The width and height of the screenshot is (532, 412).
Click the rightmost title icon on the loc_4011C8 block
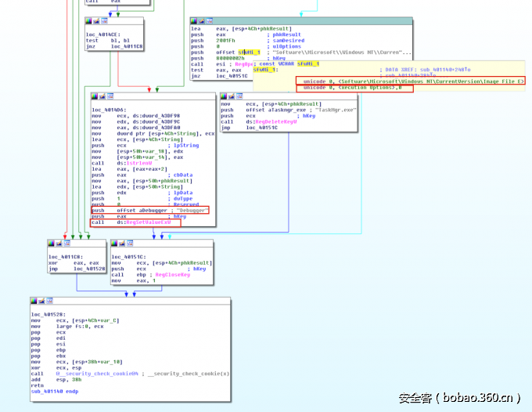tap(69, 244)
